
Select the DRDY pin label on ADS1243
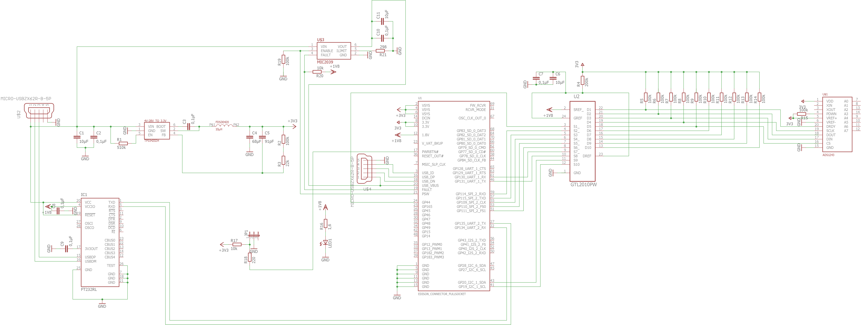pos(831,127)
